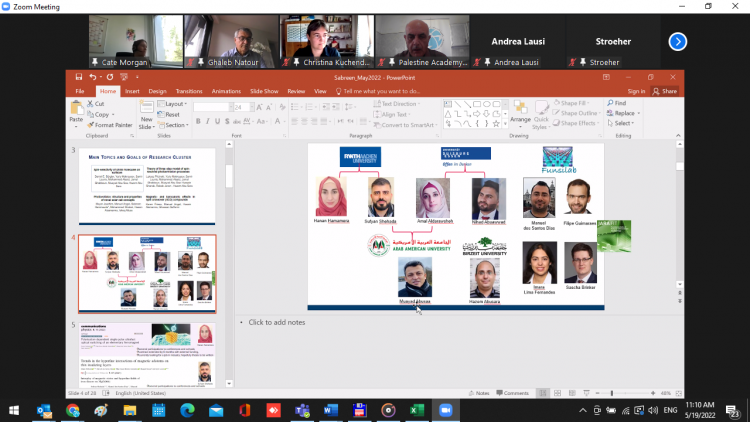Click Sign in on the PowerPoint ribbon
750x422 pixels.
pyautogui.click(x=636, y=91)
